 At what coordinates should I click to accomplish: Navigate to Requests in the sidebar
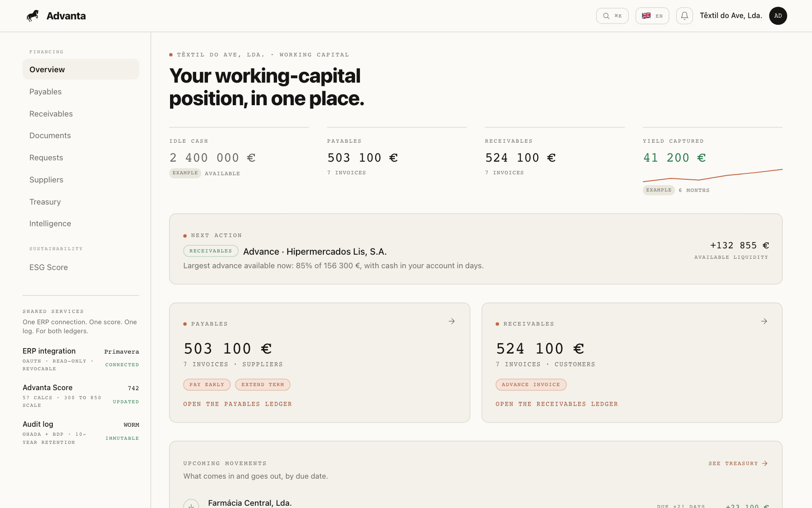81,158
